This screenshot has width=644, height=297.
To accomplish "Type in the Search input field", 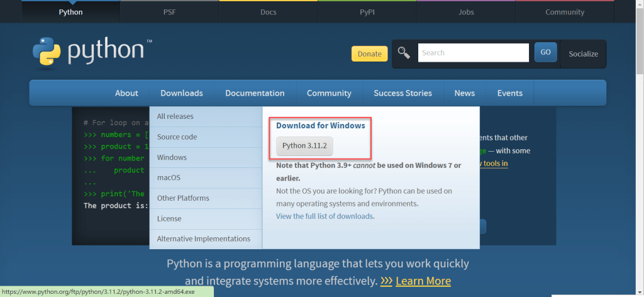I will 473,53.
